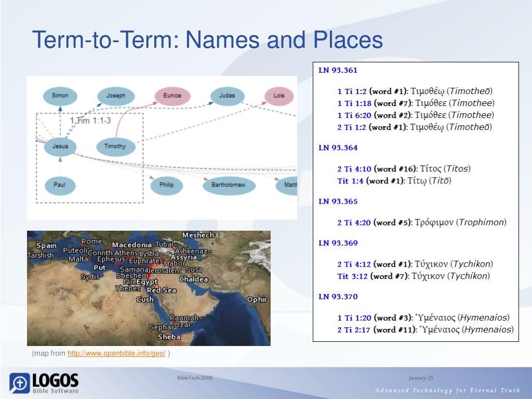Click the Timothy node

115,146
